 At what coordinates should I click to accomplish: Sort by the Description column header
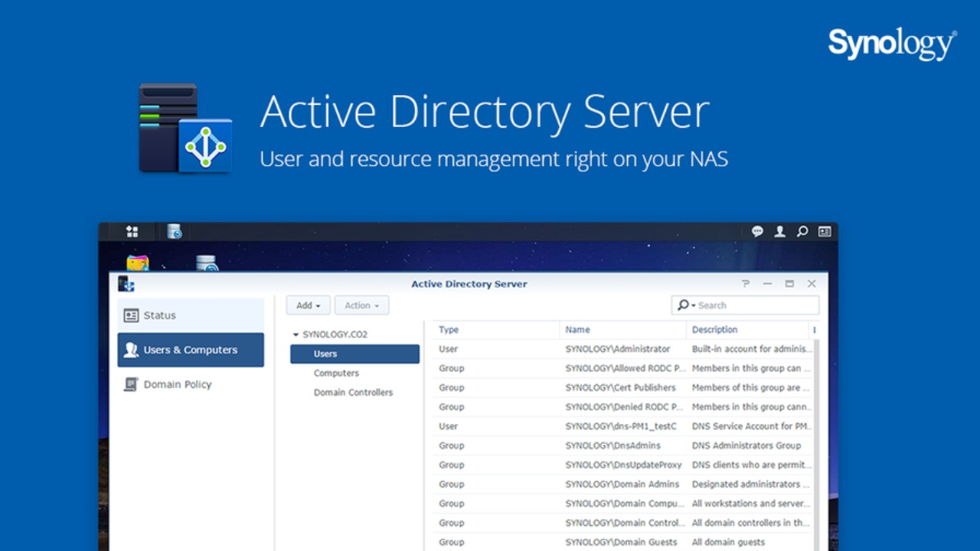point(747,330)
